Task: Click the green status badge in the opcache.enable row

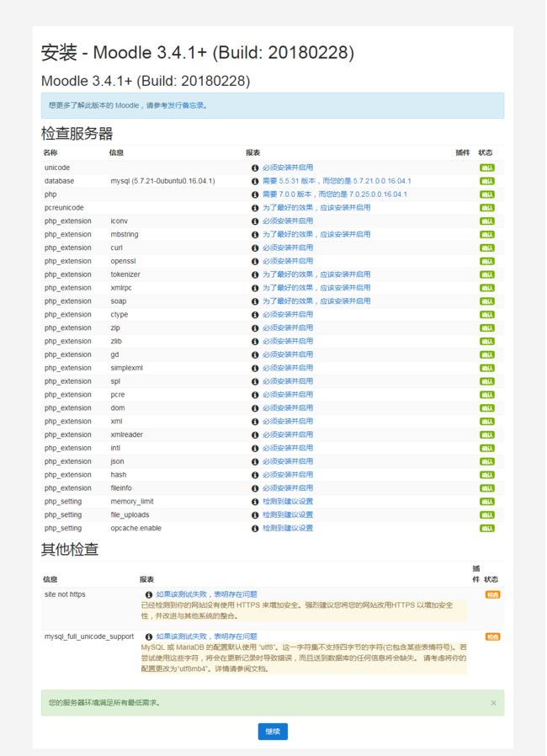Action: coord(486,529)
